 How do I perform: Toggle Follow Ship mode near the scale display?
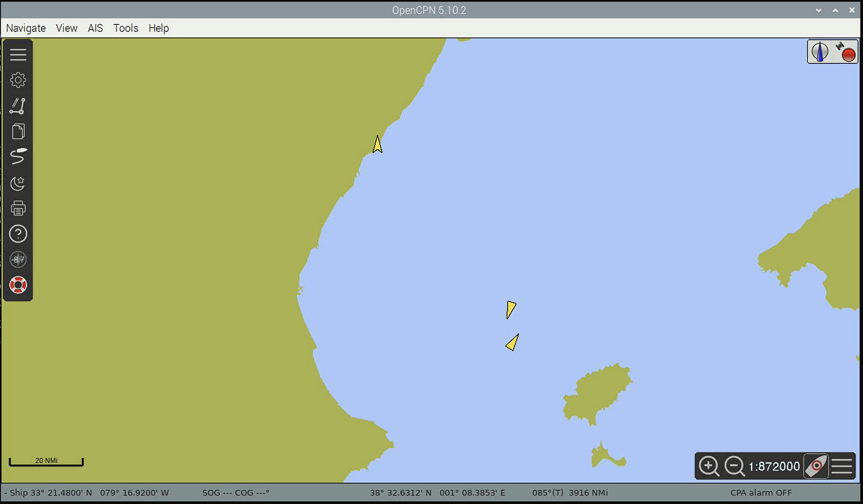pos(816,466)
